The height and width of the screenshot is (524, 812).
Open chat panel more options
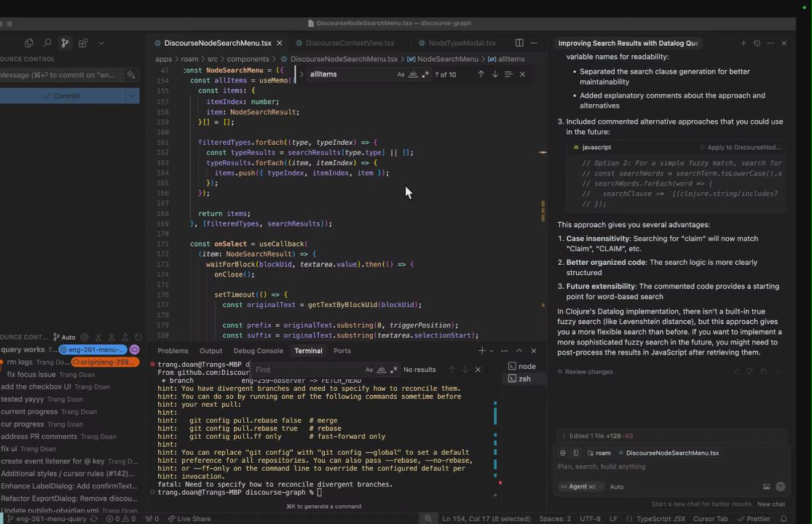[770, 44]
